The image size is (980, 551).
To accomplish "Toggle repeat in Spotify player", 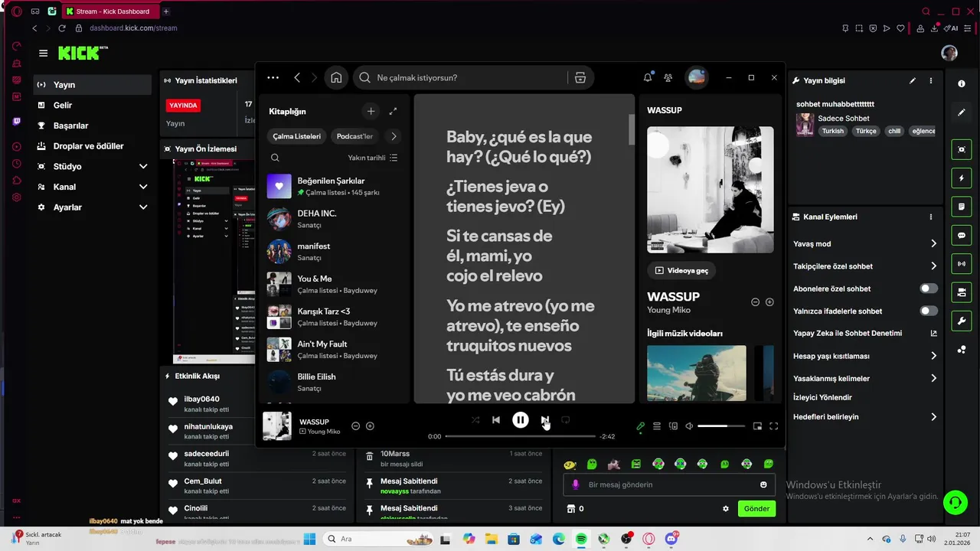I will click(x=566, y=419).
